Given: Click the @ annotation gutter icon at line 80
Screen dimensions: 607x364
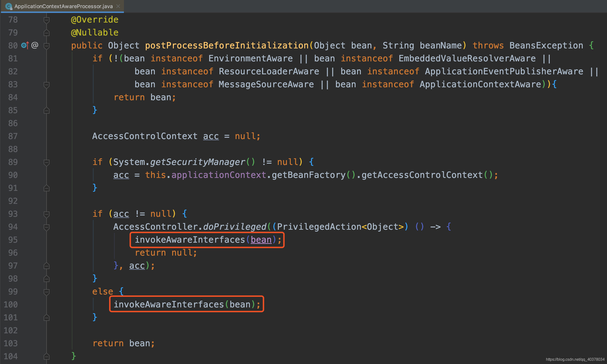Looking at the screenshot, I should point(35,45).
